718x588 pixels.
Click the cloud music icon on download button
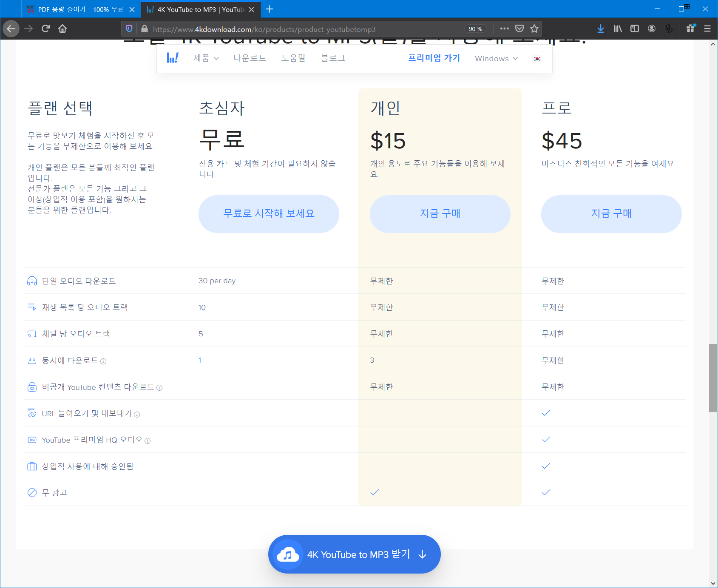pyautogui.click(x=288, y=554)
